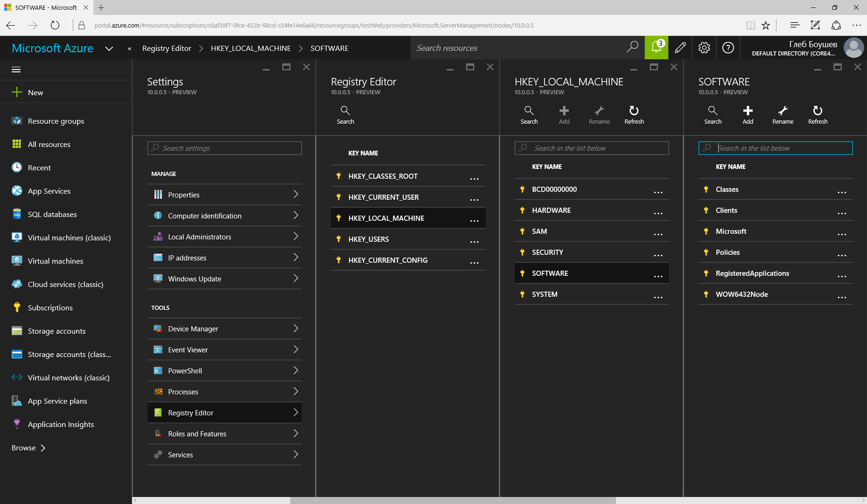The image size is (867, 504).
Task: Refresh the browser page
Action: click(55, 25)
